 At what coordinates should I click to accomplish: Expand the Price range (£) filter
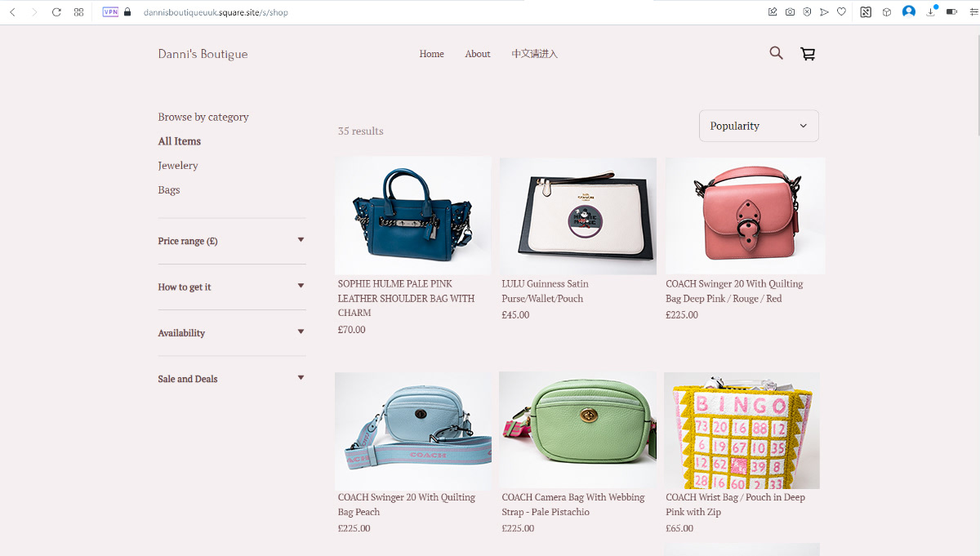(x=232, y=241)
